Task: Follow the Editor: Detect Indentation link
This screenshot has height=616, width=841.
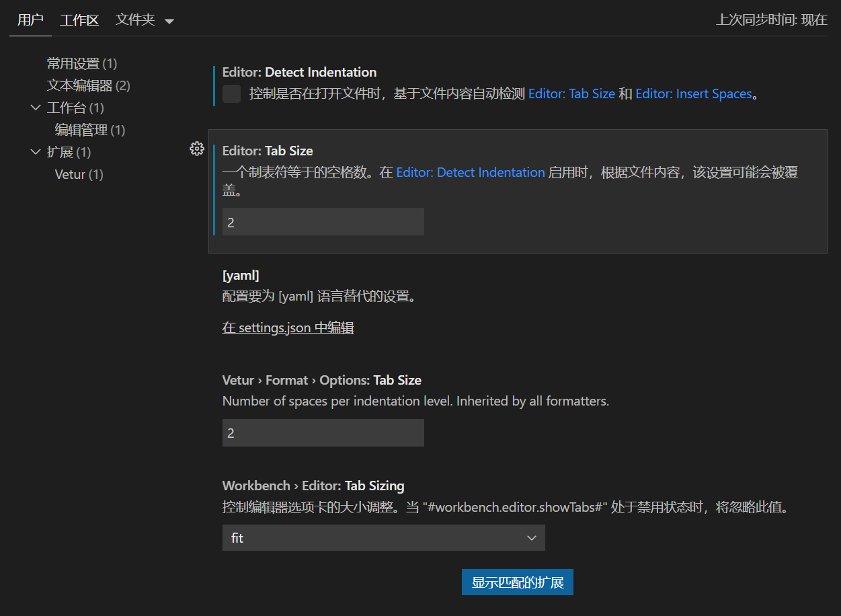Action: pyautogui.click(x=470, y=173)
